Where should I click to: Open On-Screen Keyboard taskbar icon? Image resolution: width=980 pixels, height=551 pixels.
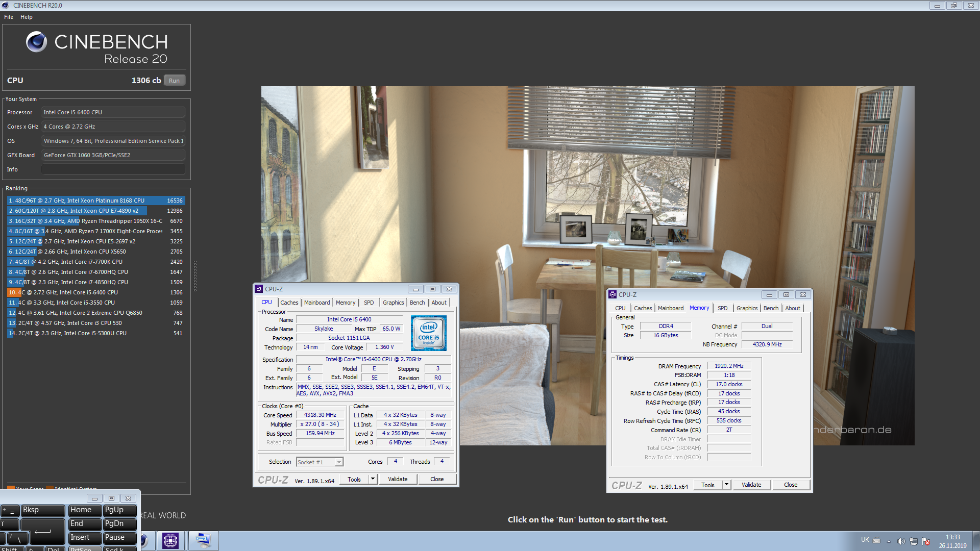coord(203,541)
